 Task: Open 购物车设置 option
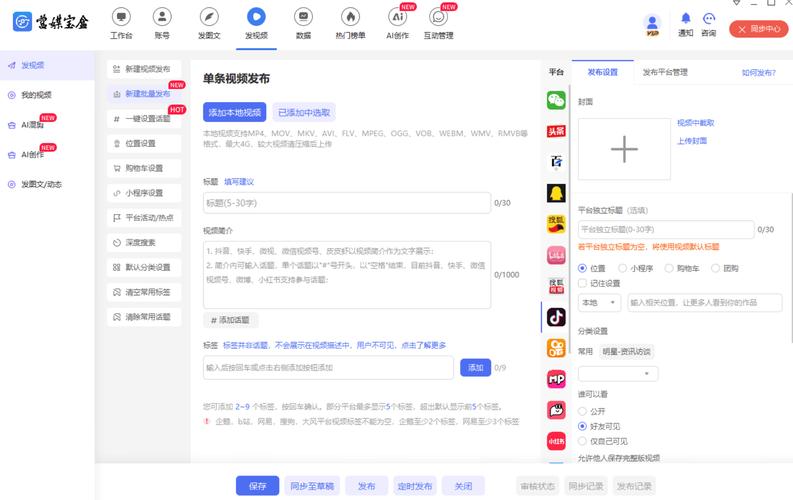[x=144, y=168]
